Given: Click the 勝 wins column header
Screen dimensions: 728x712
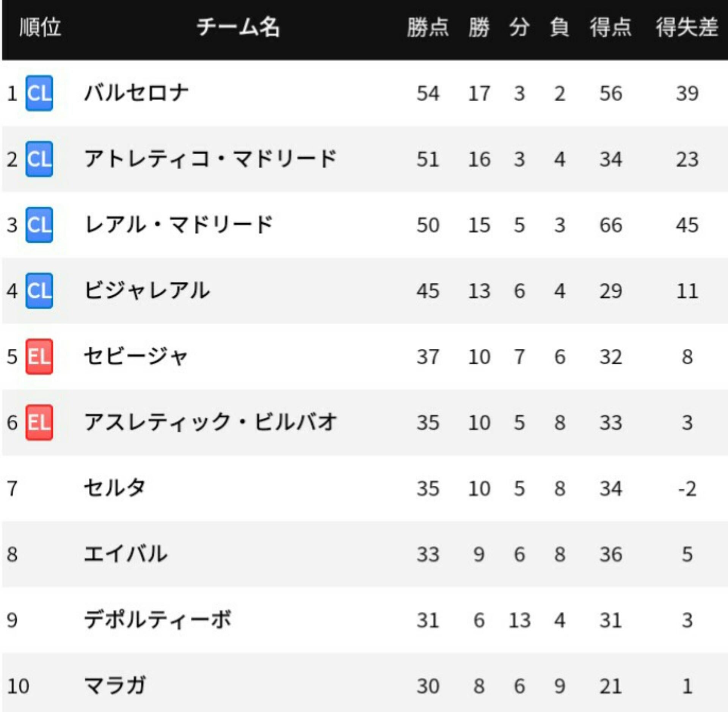Looking at the screenshot, I should tap(479, 27).
